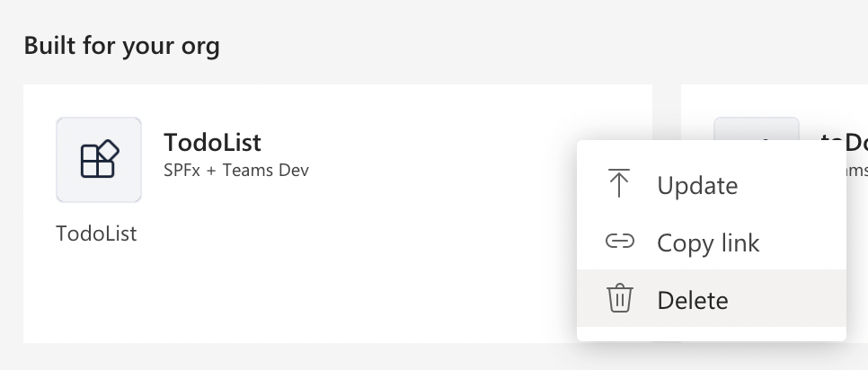
Task: Click the "SPFx + Teams Dev" publisher text
Action: pos(236,169)
